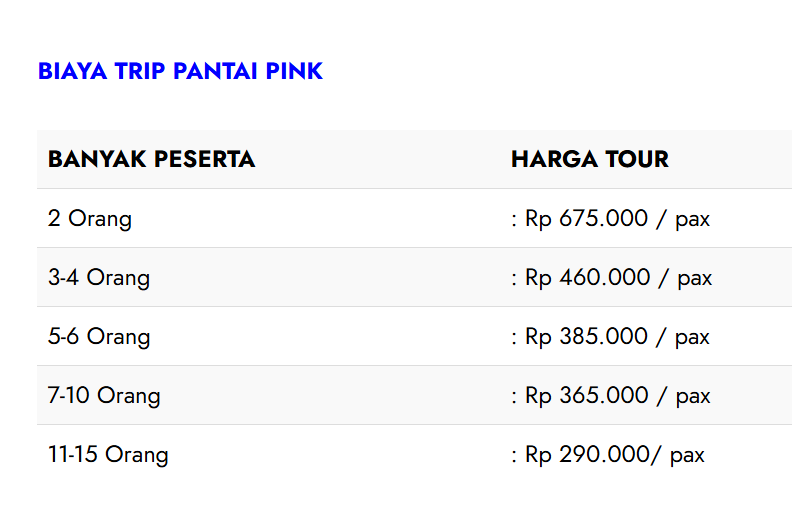
Task: Click the word pax in the 11-15 Orang row
Action: tap(687, 456)
